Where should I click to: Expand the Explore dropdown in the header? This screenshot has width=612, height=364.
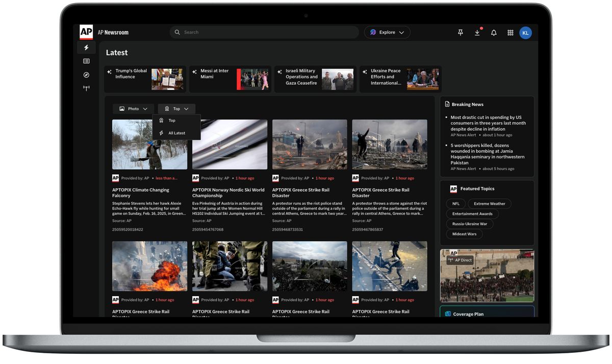pos(387,32)
